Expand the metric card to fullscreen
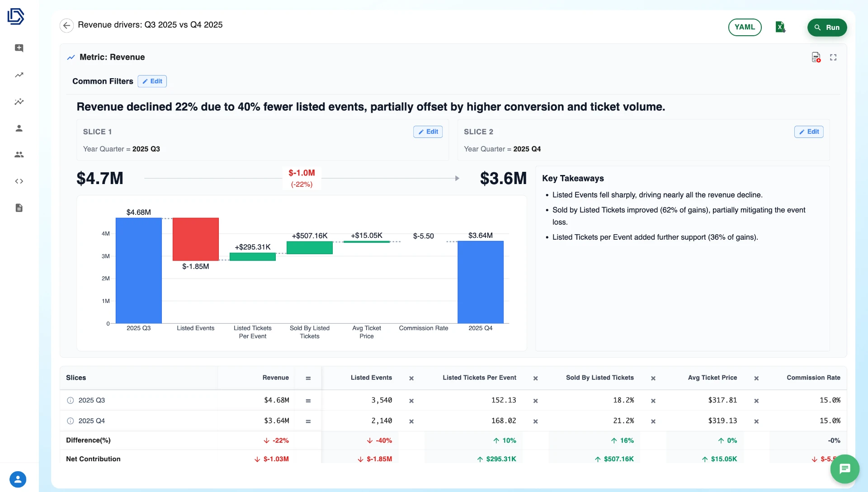Viewport: 868px width, 492px height. [x=833, y=57]
